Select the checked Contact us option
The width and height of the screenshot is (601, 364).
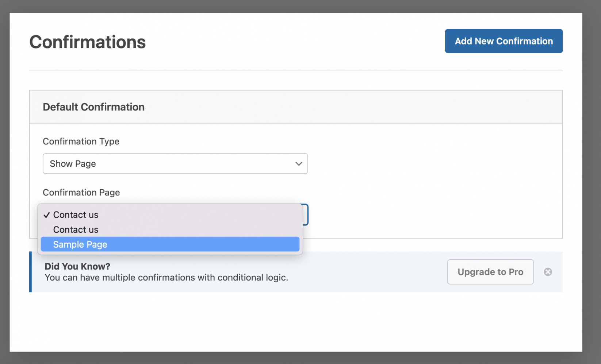[x=170, y=215]
